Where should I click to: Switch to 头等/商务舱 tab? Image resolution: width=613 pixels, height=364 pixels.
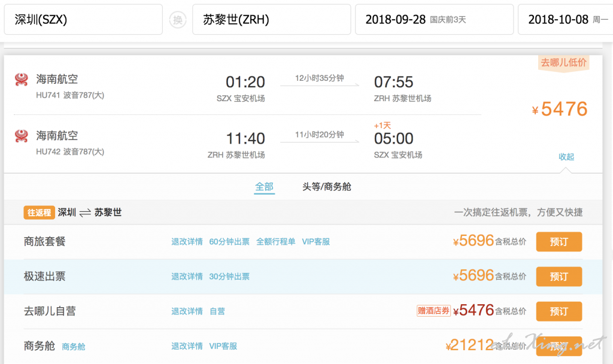click(326, 187)
